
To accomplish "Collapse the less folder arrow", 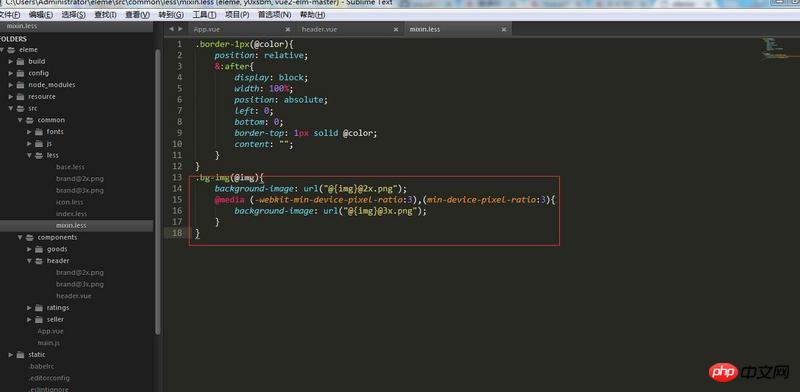I will [29, 156].
